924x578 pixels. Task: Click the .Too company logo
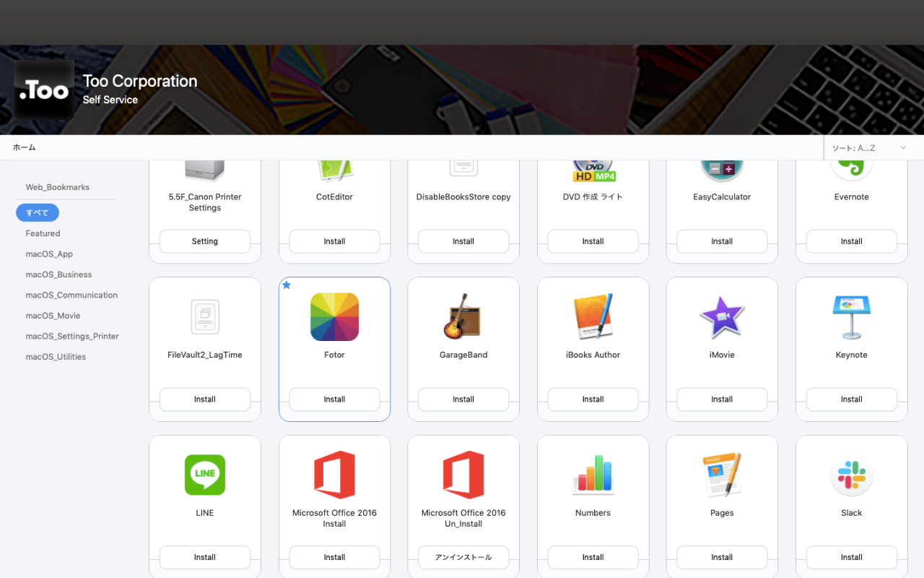44,90
